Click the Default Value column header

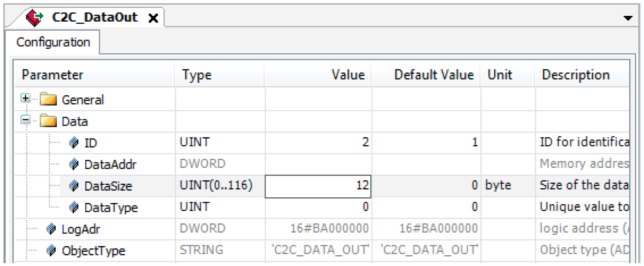tap(426, 75)
